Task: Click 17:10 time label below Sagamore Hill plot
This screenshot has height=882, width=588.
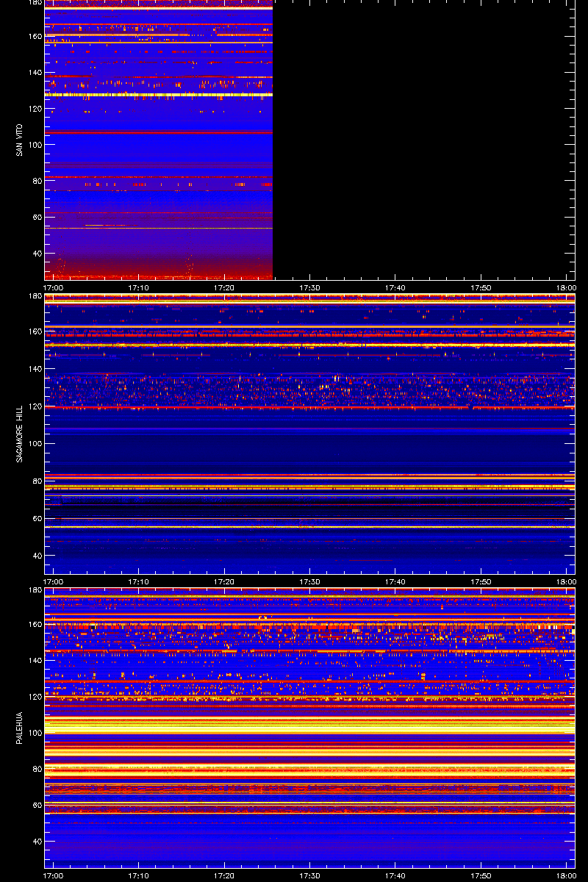Action: (x=139, y=581)
